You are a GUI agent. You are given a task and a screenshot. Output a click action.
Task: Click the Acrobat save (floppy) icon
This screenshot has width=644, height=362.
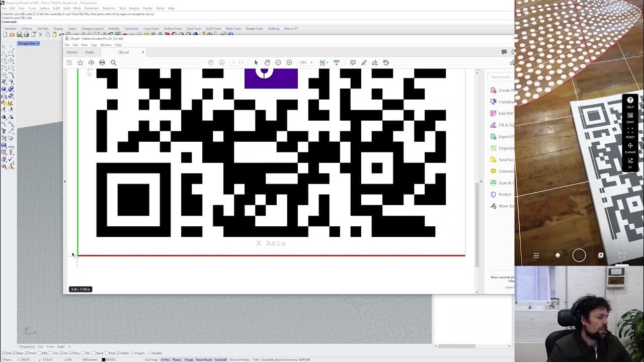coord(69,62)
